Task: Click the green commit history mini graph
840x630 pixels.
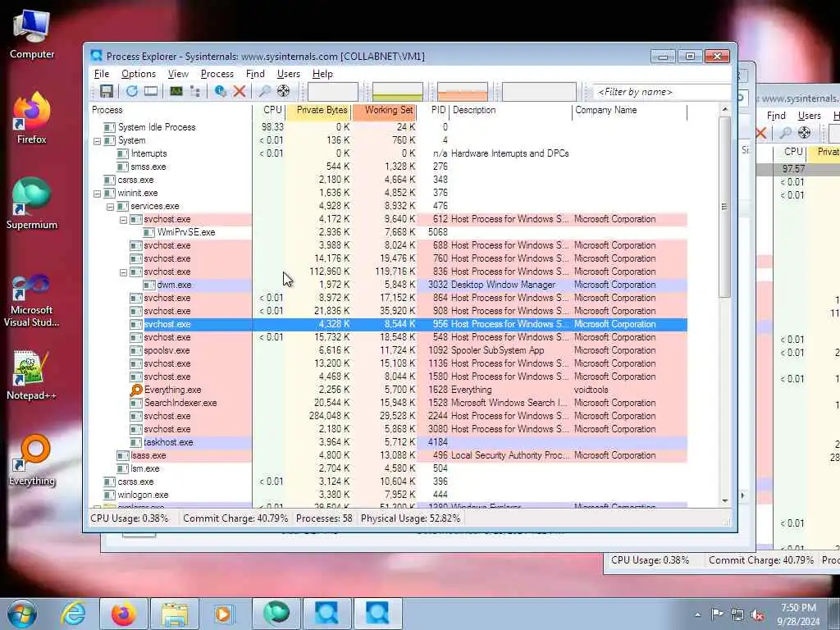Action: (398, 92)
